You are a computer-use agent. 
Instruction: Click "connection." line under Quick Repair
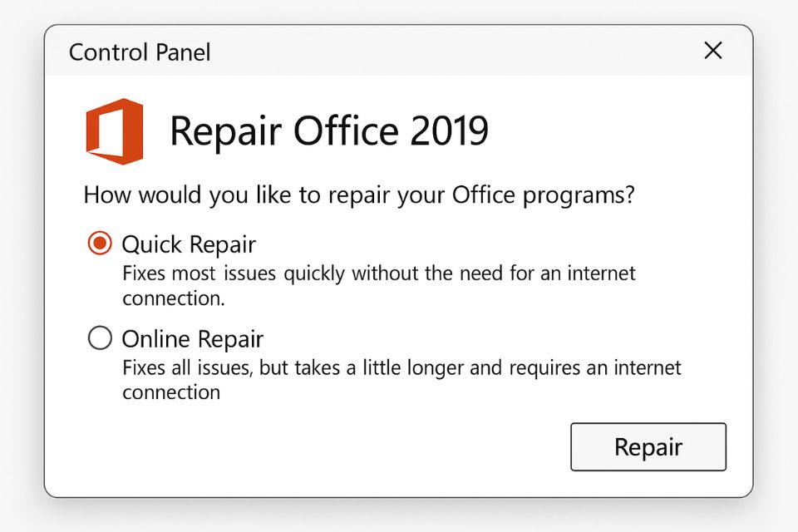[173, 298]
